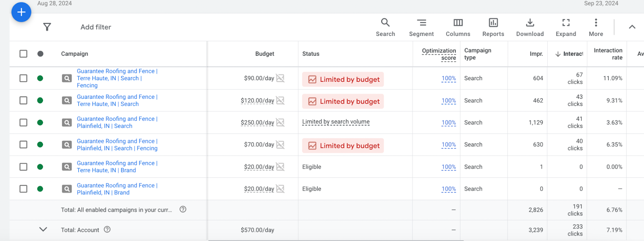Click help icon beside Total: All enabled campaigns

183,209
